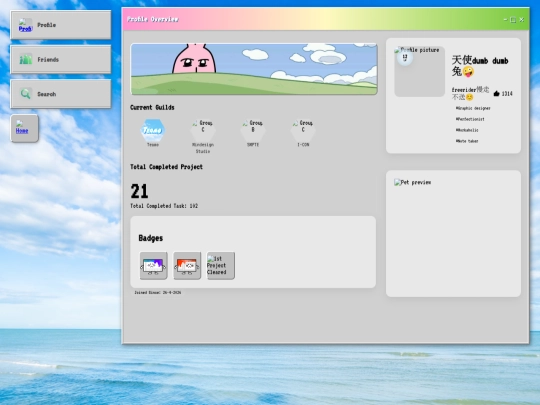Open the Search sidebar button
Image resolution: width=540 pixels, height=405 pixels.
(x=61, y=94)
